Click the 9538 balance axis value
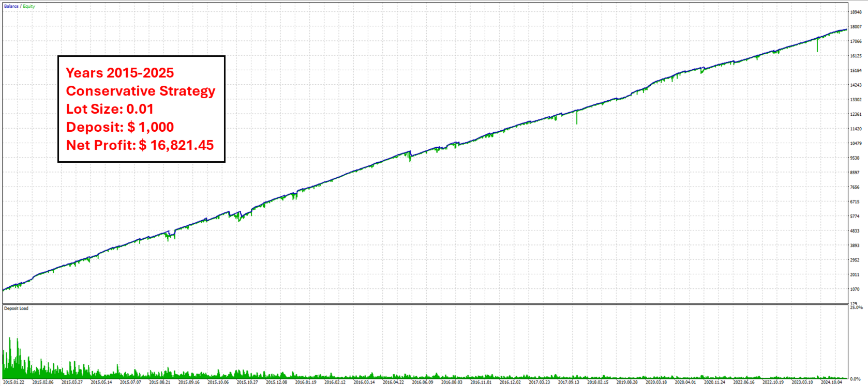868x386 pixels. click(855, 158)
